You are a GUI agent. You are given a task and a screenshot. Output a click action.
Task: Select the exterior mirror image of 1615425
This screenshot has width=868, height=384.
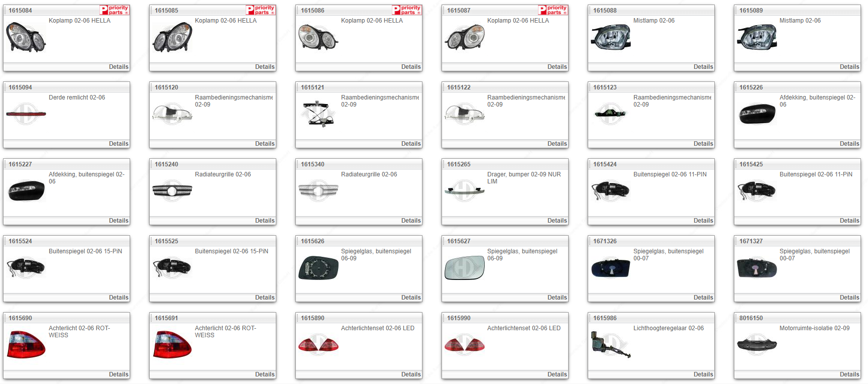(756, 191)
